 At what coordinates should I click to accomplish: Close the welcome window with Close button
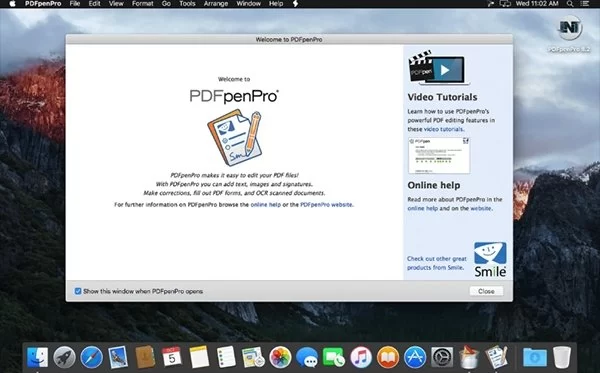coord(486,291)
